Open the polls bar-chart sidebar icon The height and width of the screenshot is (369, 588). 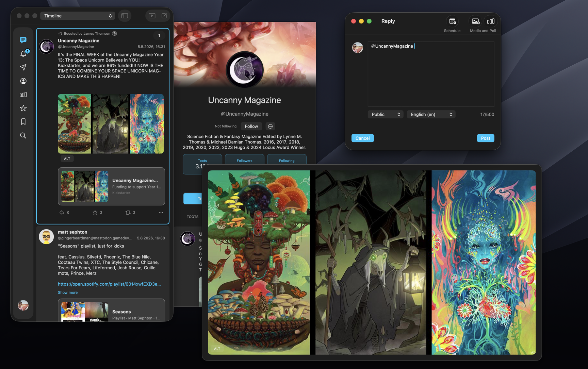point(23,95)
